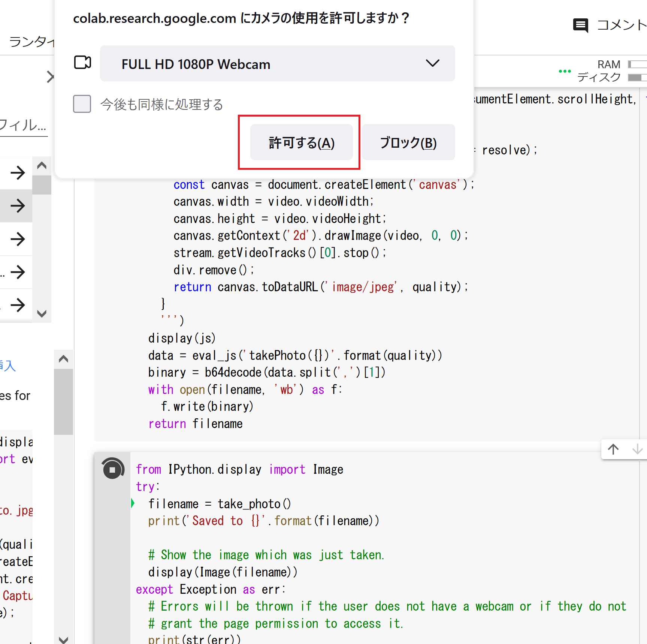This screenshot has height=644, width=647.
Task: Click the 'return filename' code line
Action: point(196,424)
